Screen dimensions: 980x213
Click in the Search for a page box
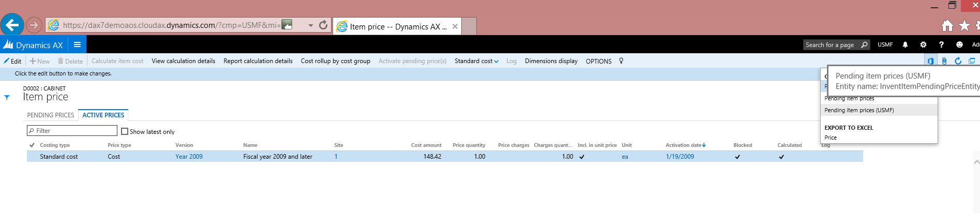(x=831, y=45)
